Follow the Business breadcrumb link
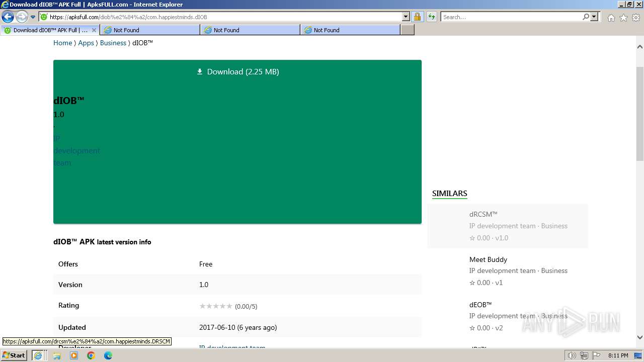This screenshot has height=362, width=644. pos(113,43)
